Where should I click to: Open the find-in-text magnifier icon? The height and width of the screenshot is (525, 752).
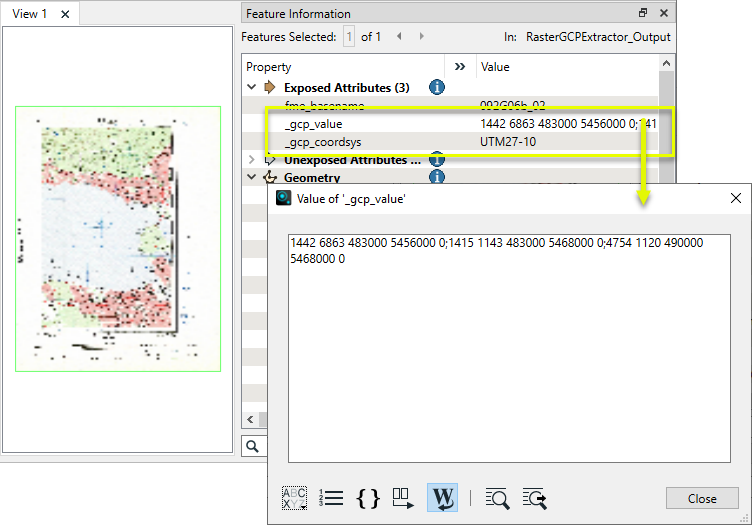pos(497,497)
